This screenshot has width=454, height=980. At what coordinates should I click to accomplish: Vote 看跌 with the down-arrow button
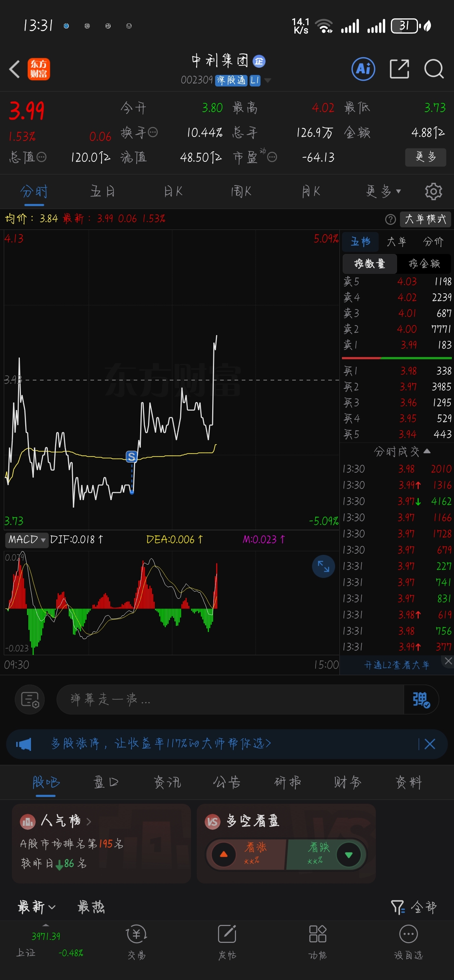pyautogui.click(x=348, y=855)
